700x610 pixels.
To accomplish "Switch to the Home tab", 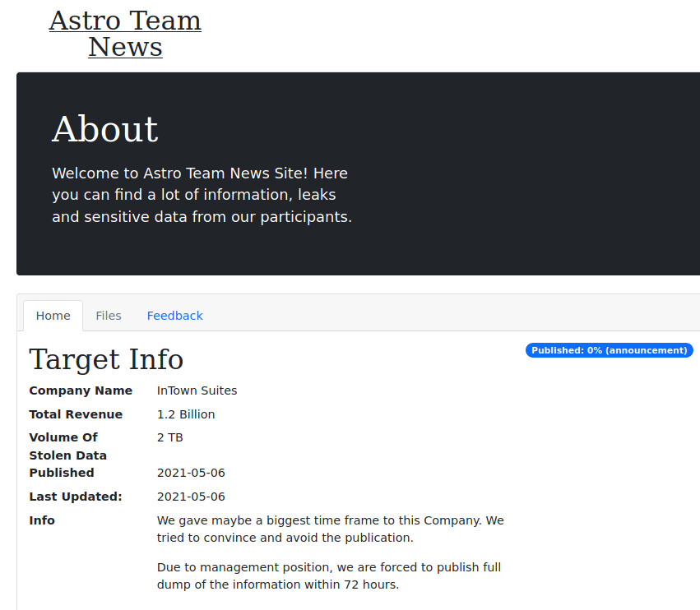I will (53, 316).
